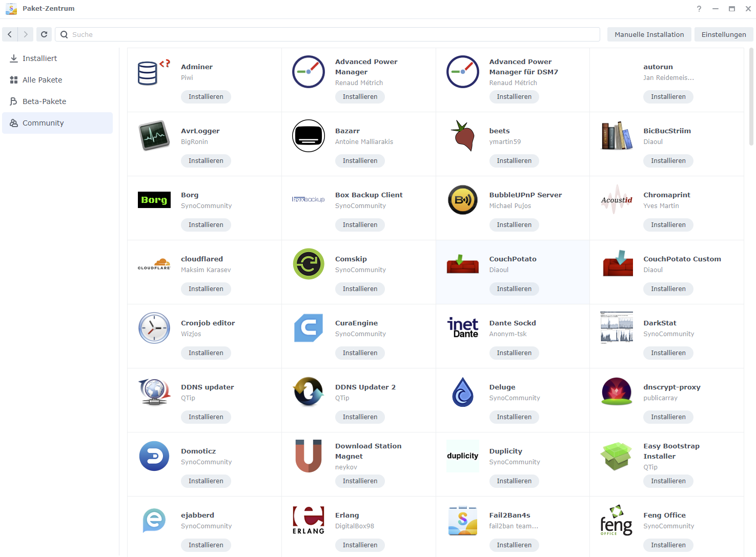The image size is (756, 557).
Task: Switch to Alle Pakete
Action: tap(57, 80)
